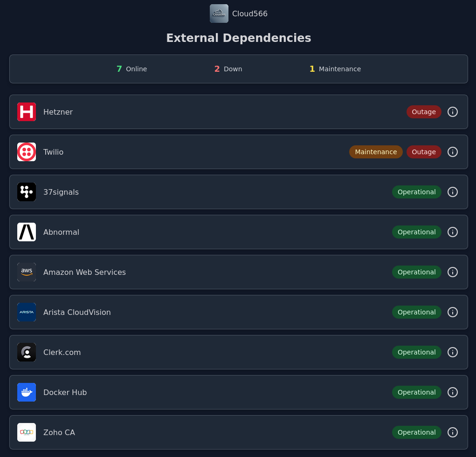Open info icon for Hetzner
Screen dimensions: 476x457
pos(452,112)
